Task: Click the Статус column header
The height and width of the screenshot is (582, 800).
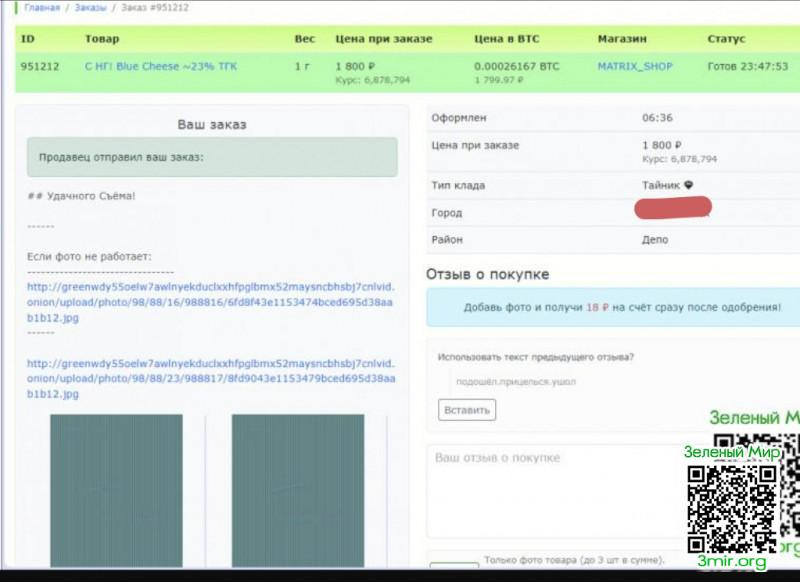Action: 726,39
